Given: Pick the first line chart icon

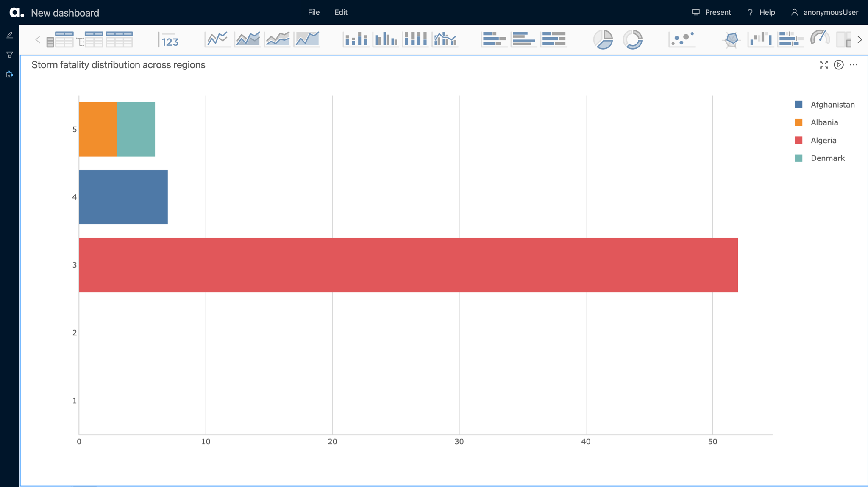Looking at the screenshot, I should [217, 39].
